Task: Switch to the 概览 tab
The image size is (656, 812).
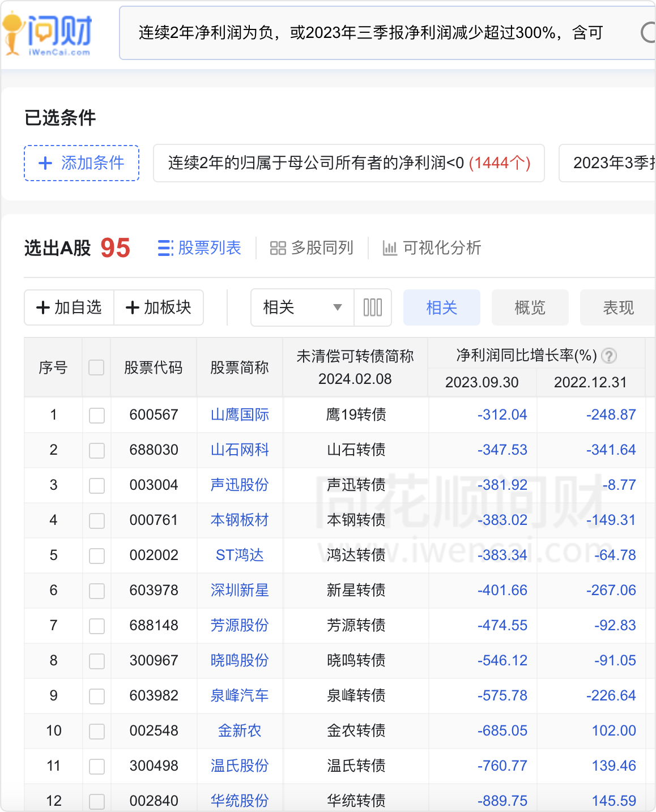Action: [530, 307]
